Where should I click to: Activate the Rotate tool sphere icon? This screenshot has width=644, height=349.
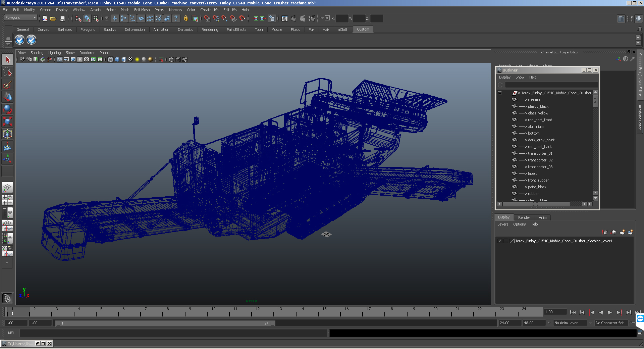[7, 109]
